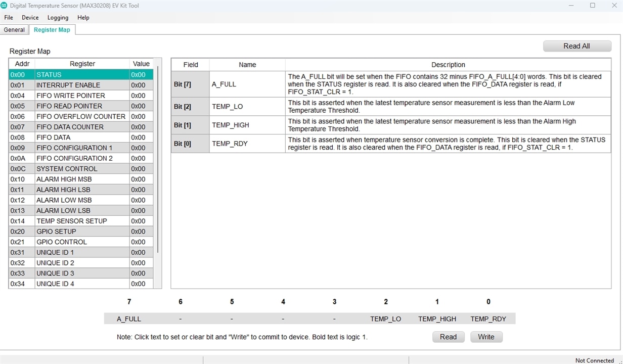Screen dimensions: 623x364
Task: Select the STATUS register row
Action: (x=81, y=74)
